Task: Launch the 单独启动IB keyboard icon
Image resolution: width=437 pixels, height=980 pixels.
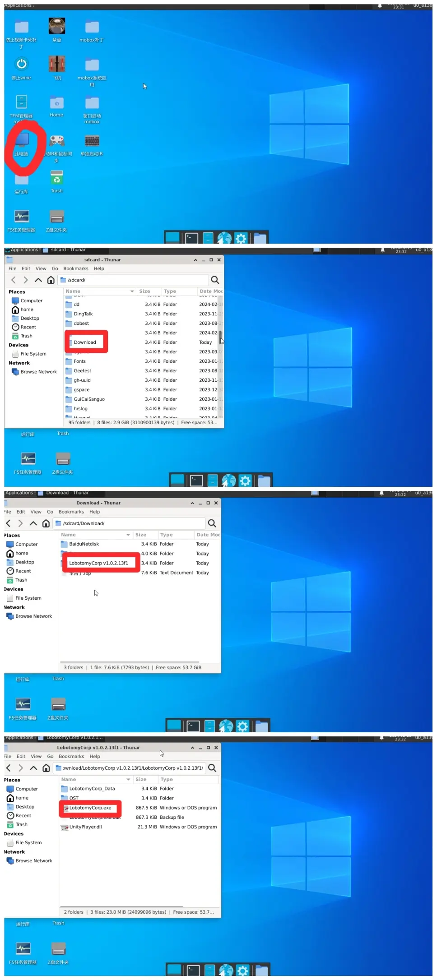Action: (92, 141)
